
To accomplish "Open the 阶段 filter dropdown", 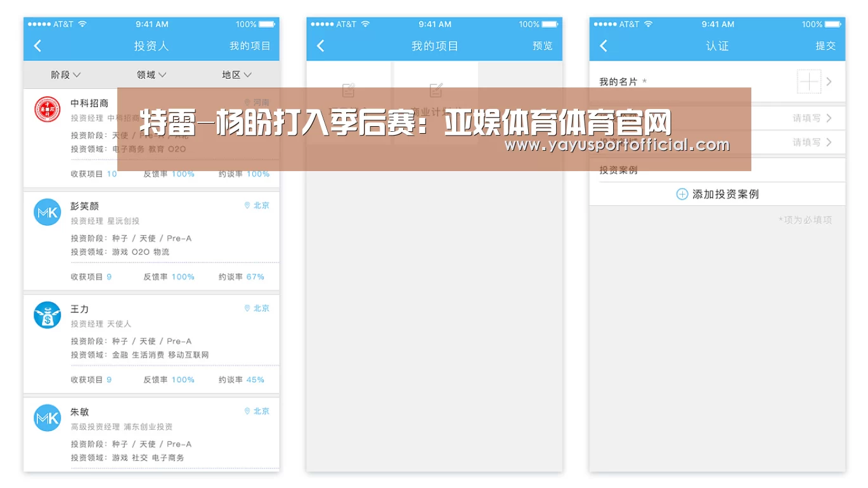I will pyautogui.click(x=66, y=75).
